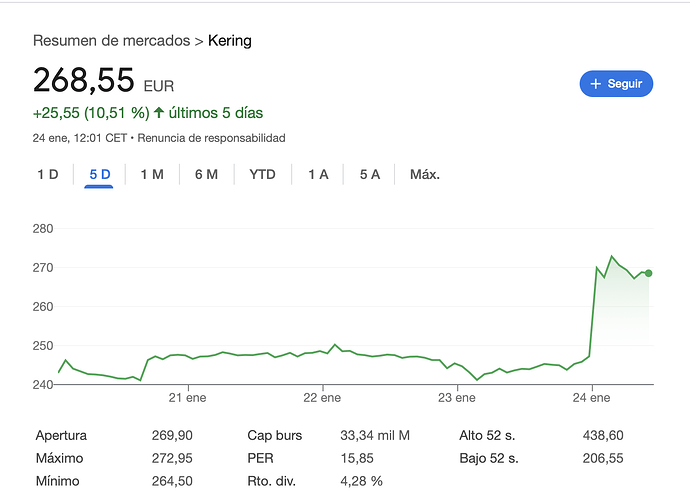690x497 pixels.
Task: Select the 5 D time range tab
Action: [x=99, y=175]
